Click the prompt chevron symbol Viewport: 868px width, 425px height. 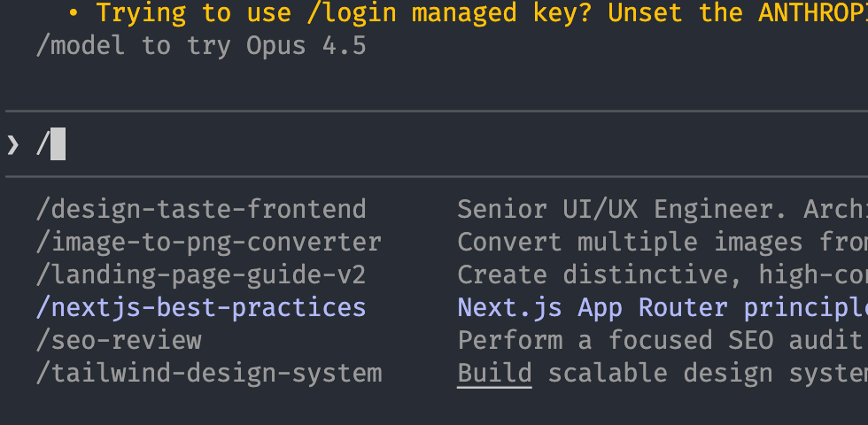coord(13,144)
